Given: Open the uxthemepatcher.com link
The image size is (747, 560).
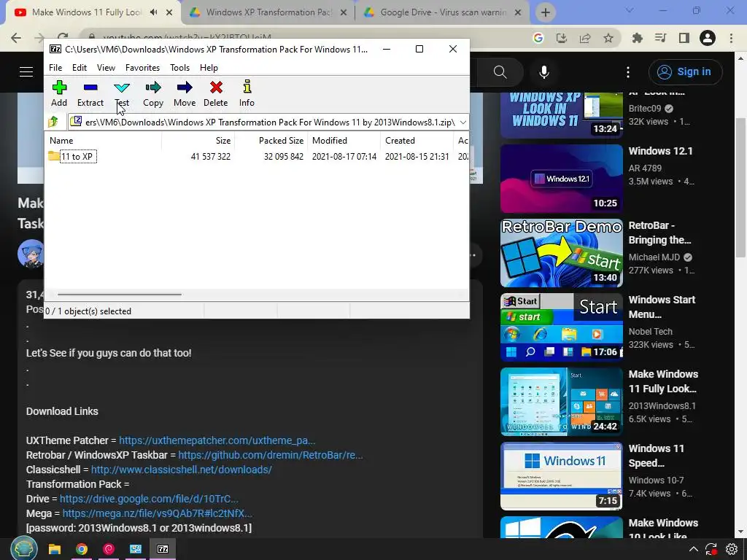Looking at the screenshot, I should (217, 440).
